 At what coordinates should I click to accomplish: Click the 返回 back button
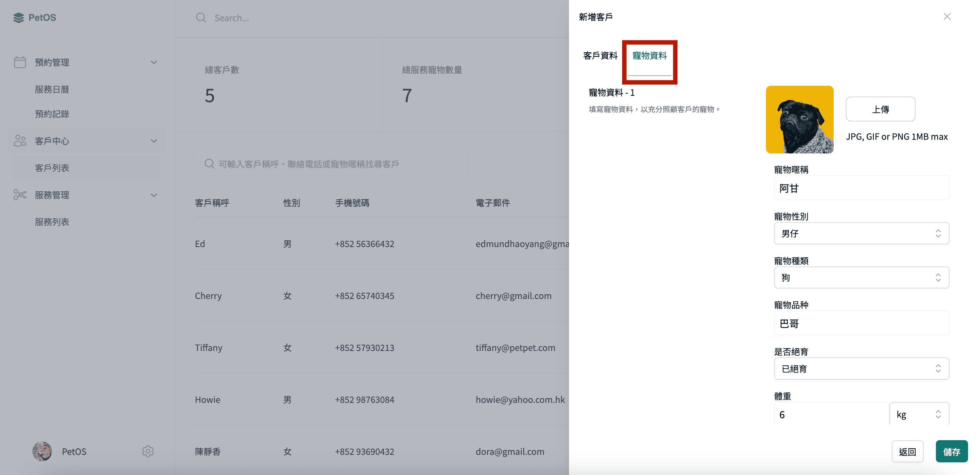(907, 451)
